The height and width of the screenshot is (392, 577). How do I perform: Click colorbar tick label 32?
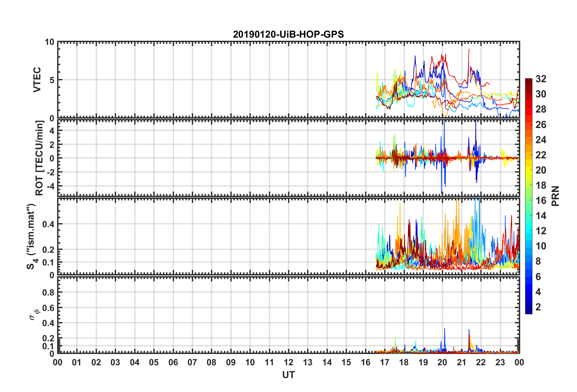coord(541,79)
